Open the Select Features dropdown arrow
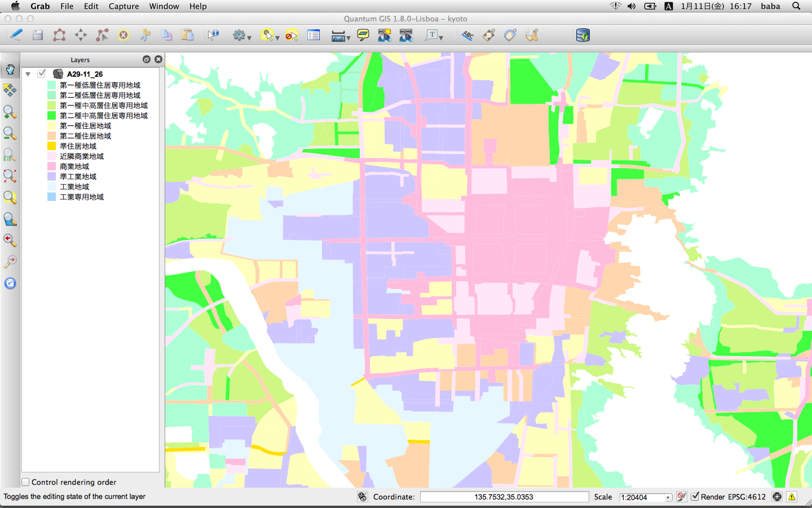 [277, 38]
